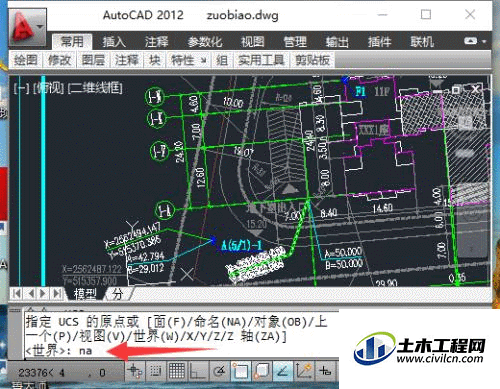Viewport: 500px width, 389px height.
Task: Jump to last layout tab arrow
Action: pyautogui.click(x=57, y=294)
